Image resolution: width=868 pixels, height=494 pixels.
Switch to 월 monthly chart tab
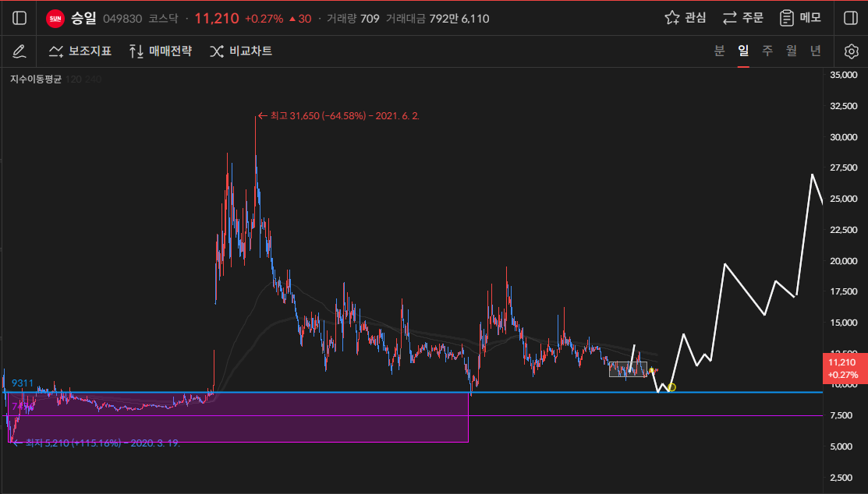pyautogui.click(x=792, y=51)
